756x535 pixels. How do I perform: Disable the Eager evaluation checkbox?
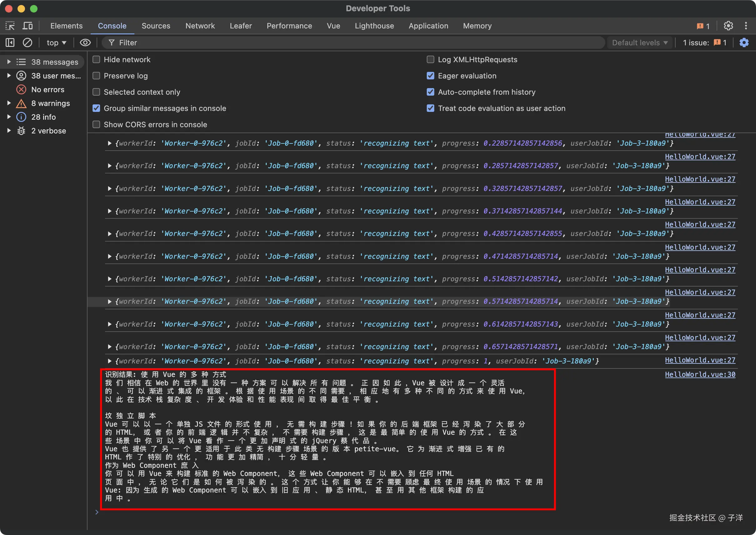point(431,76)
